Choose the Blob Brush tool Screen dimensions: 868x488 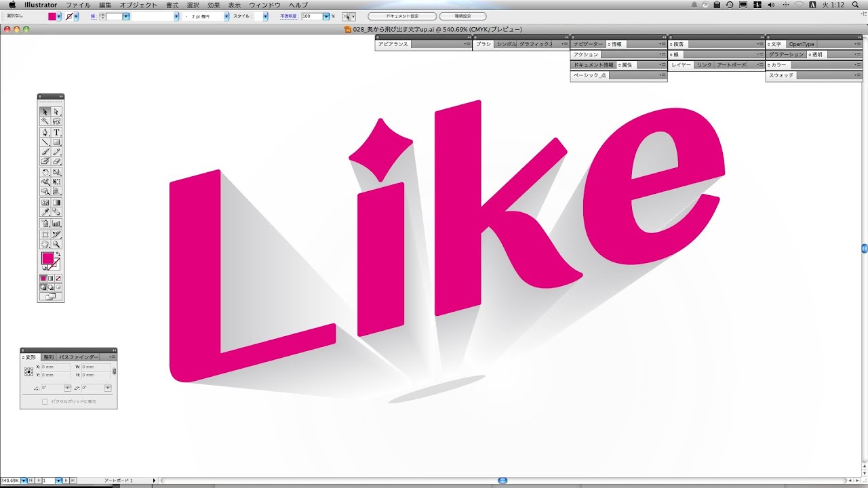tap(45, 161)
